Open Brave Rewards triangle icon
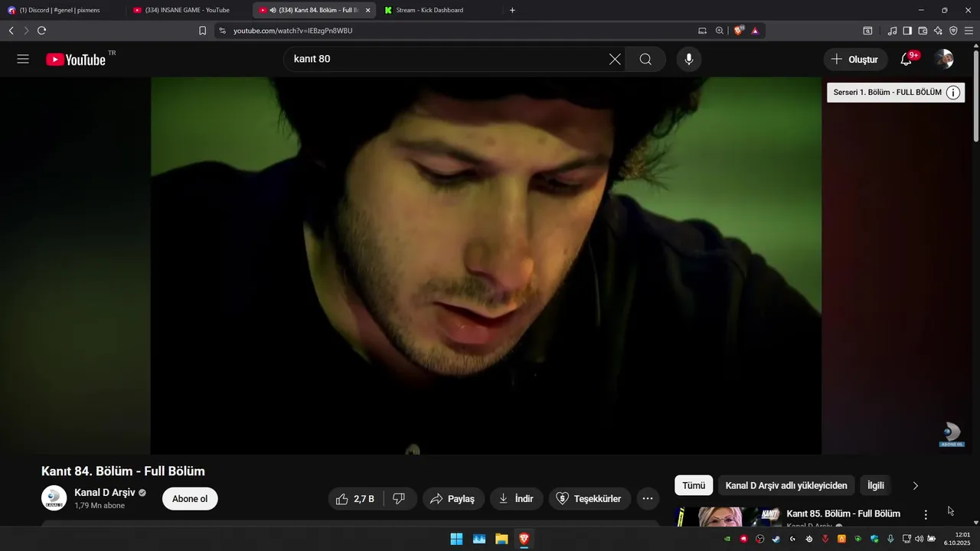980x551 pixels. click(755, 31)
